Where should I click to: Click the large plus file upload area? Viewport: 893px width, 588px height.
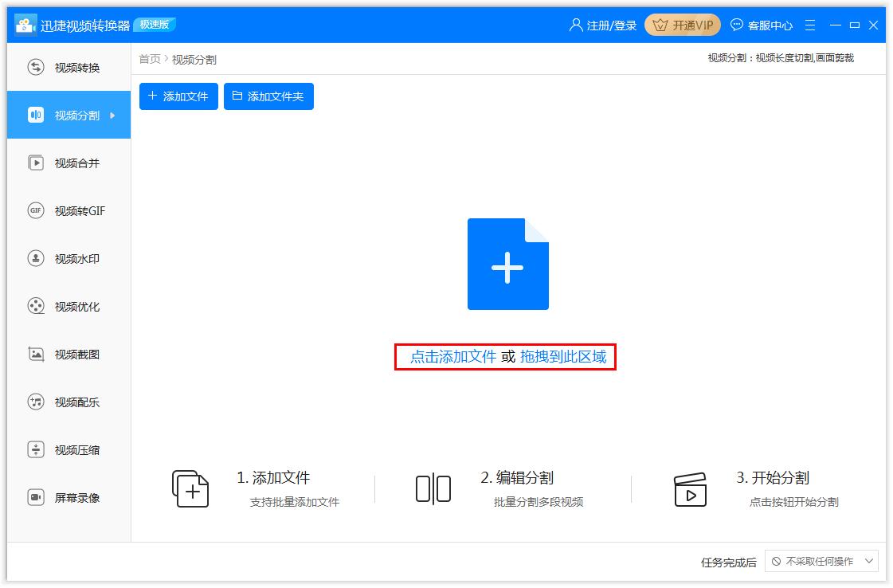[507, 265]
